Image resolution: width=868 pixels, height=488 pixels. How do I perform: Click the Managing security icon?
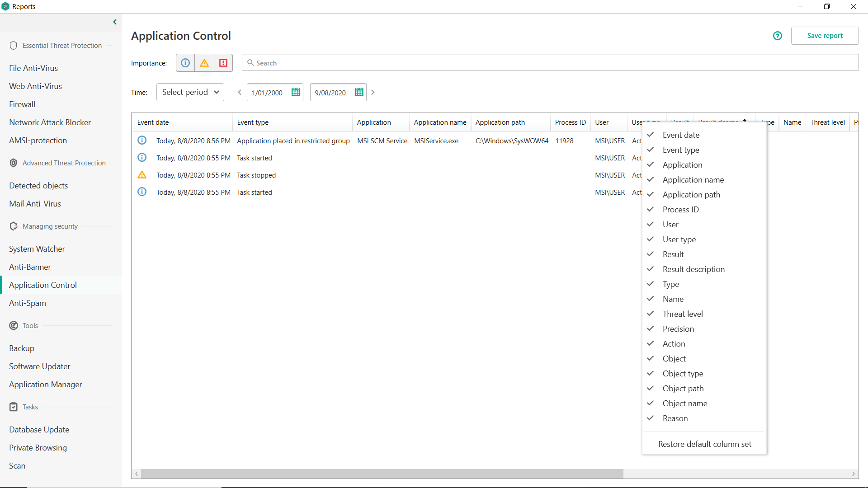pos(14,226)
